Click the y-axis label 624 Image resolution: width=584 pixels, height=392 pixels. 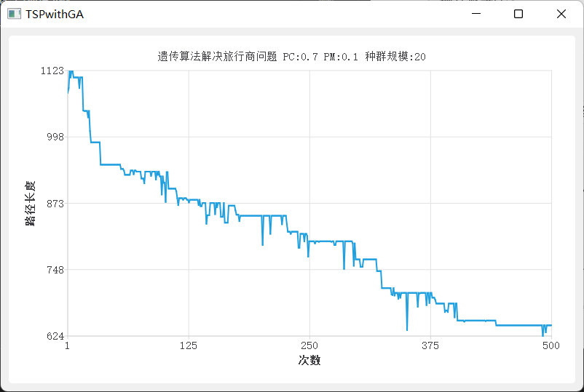(x=55, y=336)
